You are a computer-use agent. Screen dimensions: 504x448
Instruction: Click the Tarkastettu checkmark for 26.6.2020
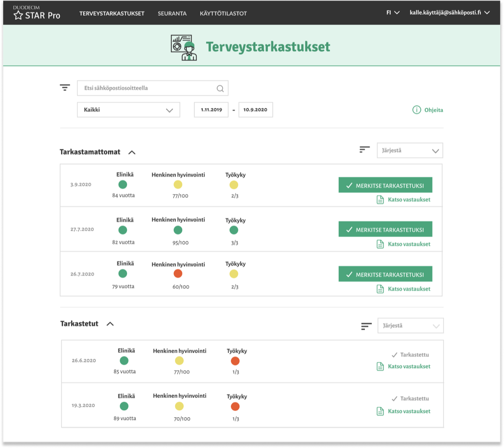point(394,355)
